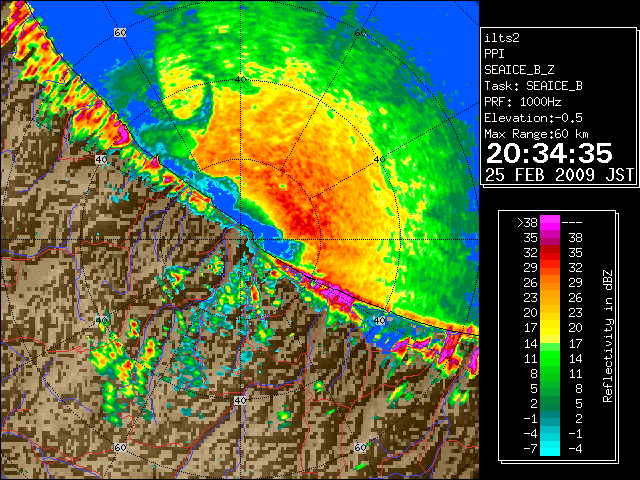This screenshot has height=480, width=640.
Task: Click the '60' ring label in the lower-right over land
Action: coord(360,448)
